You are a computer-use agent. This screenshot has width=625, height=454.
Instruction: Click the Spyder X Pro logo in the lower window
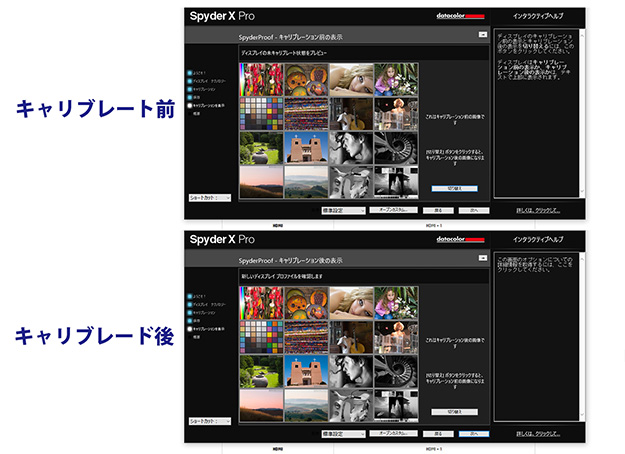click(x=226, y=240)
